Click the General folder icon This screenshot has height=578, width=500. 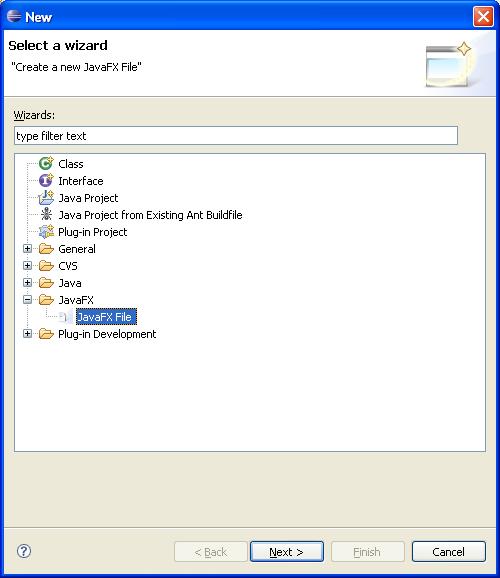tap(46, 249)
